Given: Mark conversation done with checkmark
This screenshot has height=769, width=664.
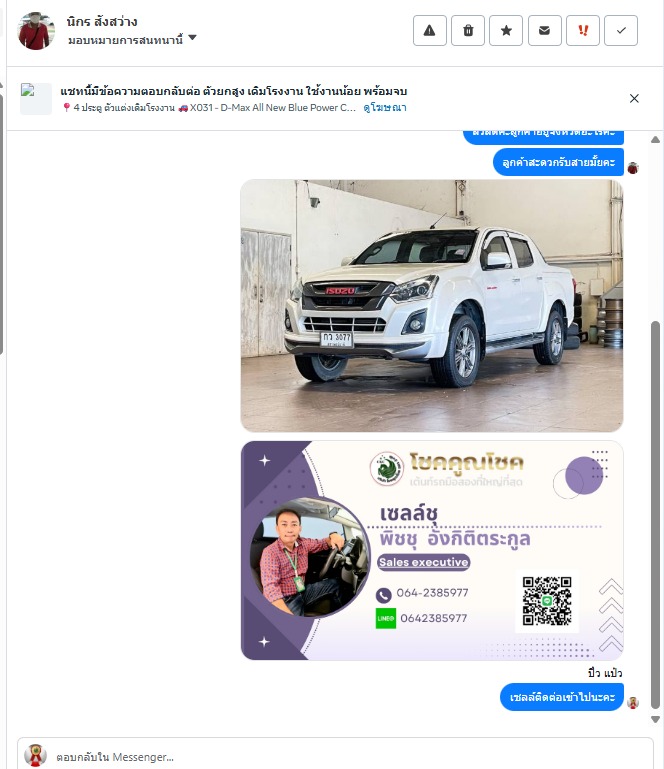Looking at the screenshot, I should click(x=621, y=30).
